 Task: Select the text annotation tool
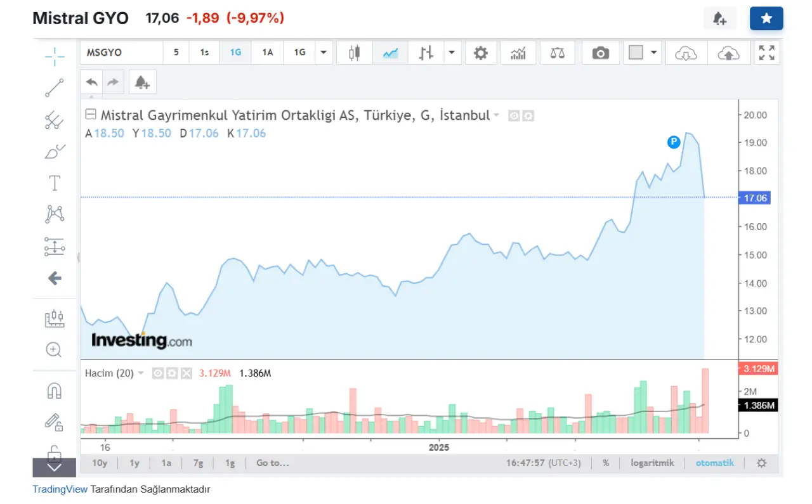(55, 183)
